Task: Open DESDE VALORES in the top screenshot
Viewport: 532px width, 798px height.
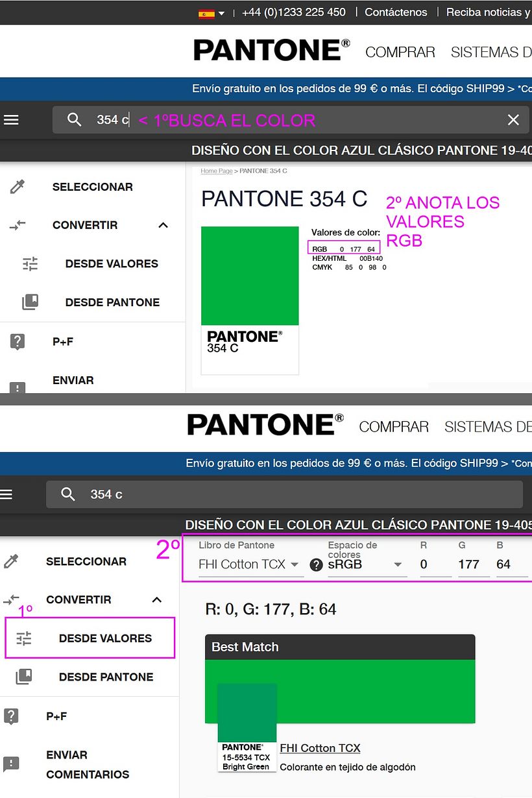Action: coord(112,264)
